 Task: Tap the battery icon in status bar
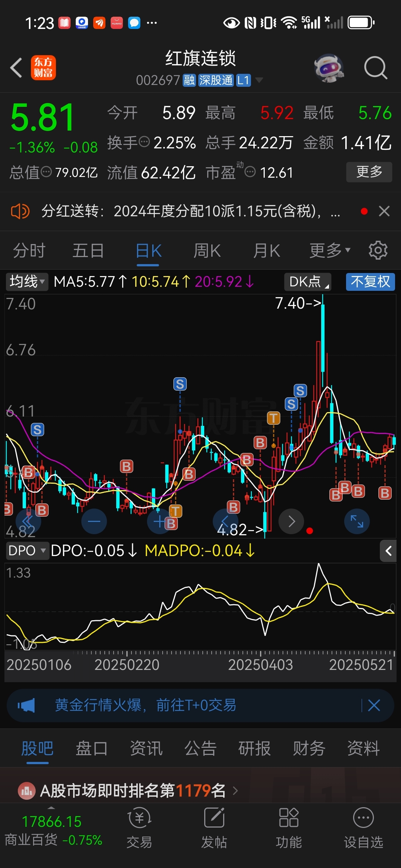tap(361, 23)
